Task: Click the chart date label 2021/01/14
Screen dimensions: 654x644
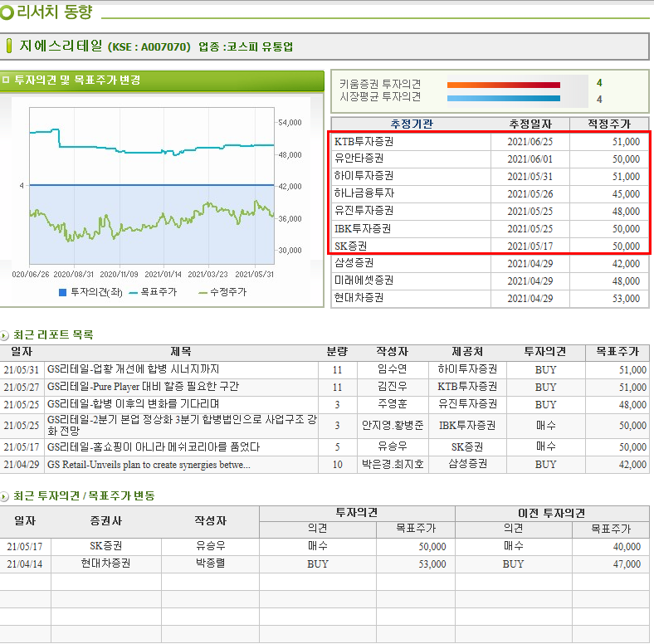Action: (163, 275)
